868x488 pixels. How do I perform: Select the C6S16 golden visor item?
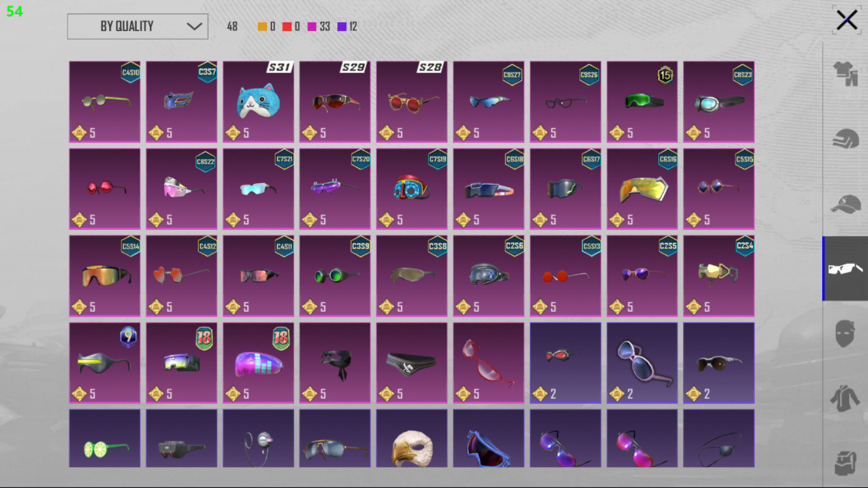coord(642,189)
